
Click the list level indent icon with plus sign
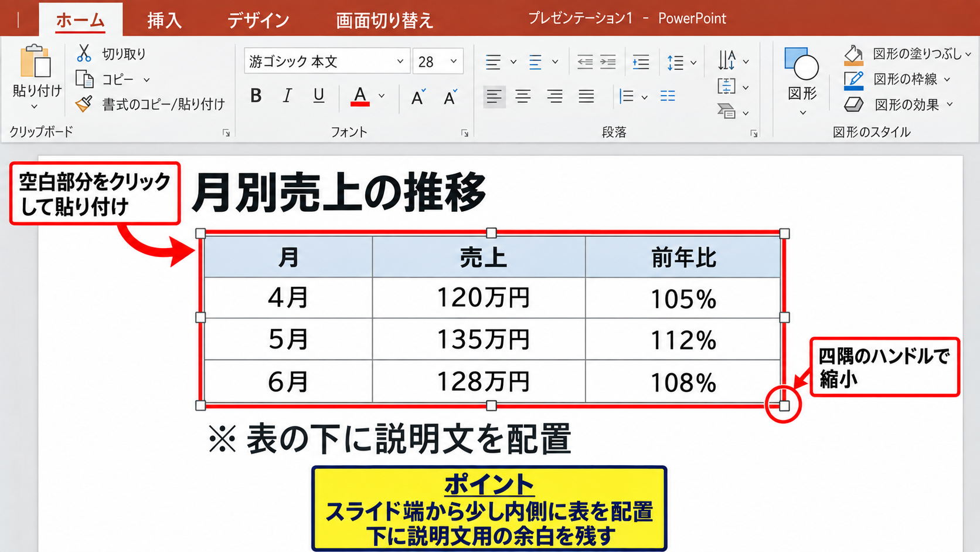coord(641,62)
